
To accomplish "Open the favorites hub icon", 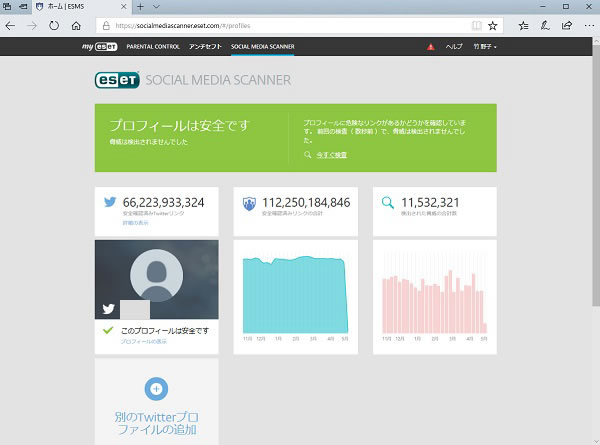I will coord(523,26).
